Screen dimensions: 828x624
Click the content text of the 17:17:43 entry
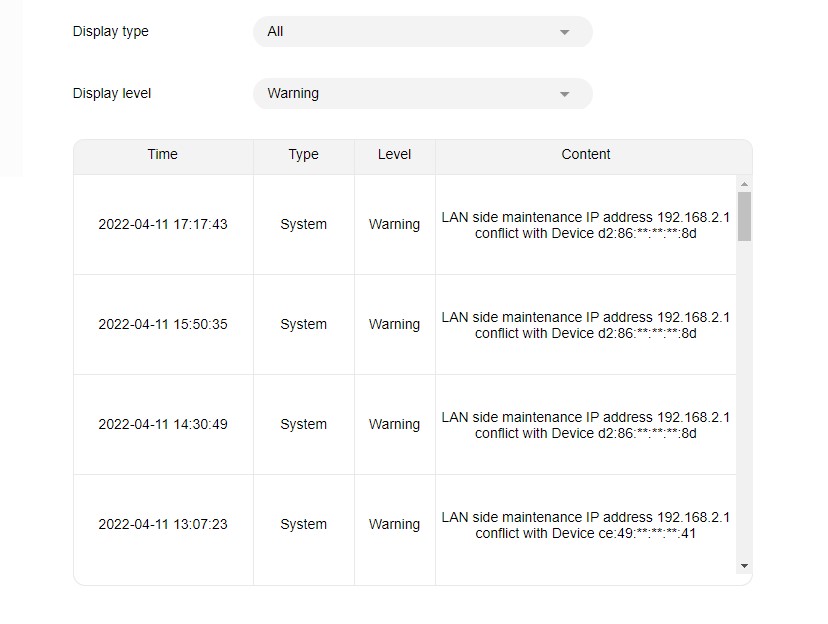pos(586,225)
